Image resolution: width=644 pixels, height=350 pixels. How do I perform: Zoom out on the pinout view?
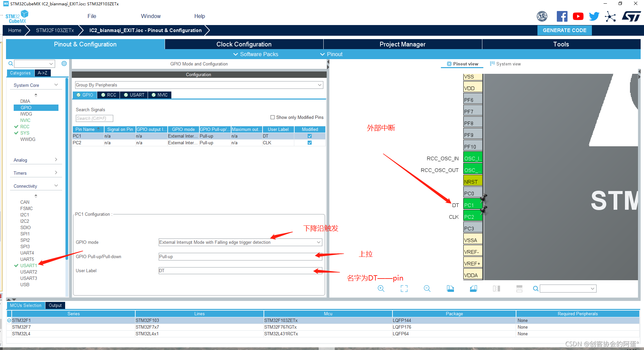tap(427, 289)
